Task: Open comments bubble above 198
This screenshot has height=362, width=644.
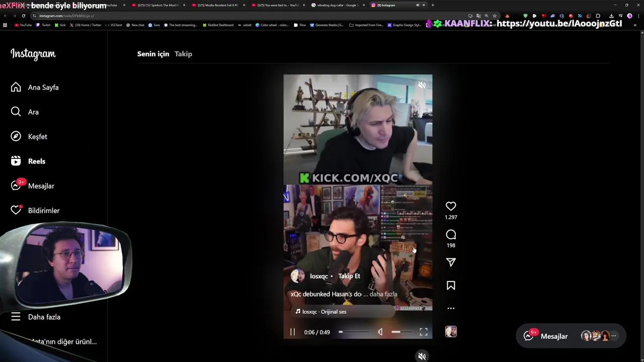Action: coord(451,235)
